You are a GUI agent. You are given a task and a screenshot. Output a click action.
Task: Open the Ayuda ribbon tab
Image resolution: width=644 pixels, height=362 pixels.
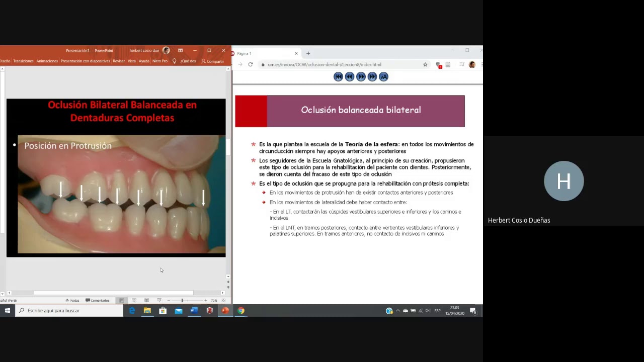tap(144, 61)
